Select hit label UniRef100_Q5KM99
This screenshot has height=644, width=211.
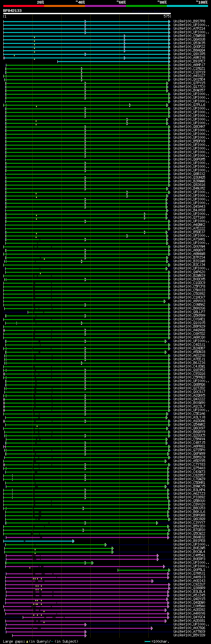[189, 316]
